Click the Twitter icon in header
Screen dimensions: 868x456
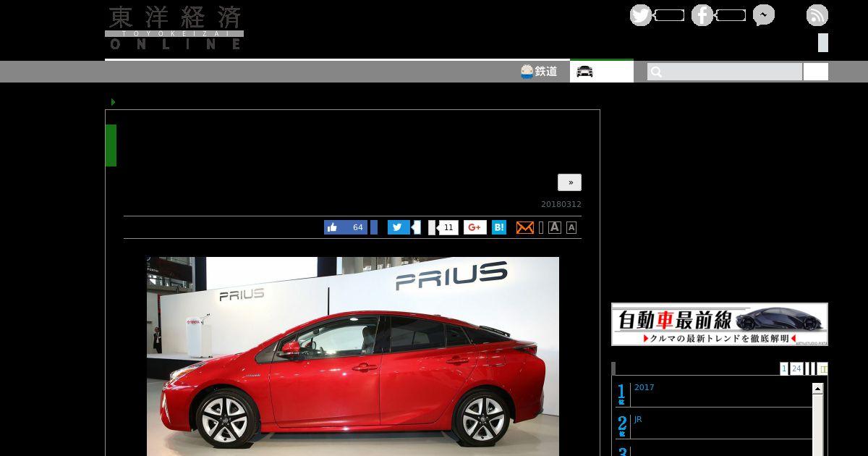641,15
